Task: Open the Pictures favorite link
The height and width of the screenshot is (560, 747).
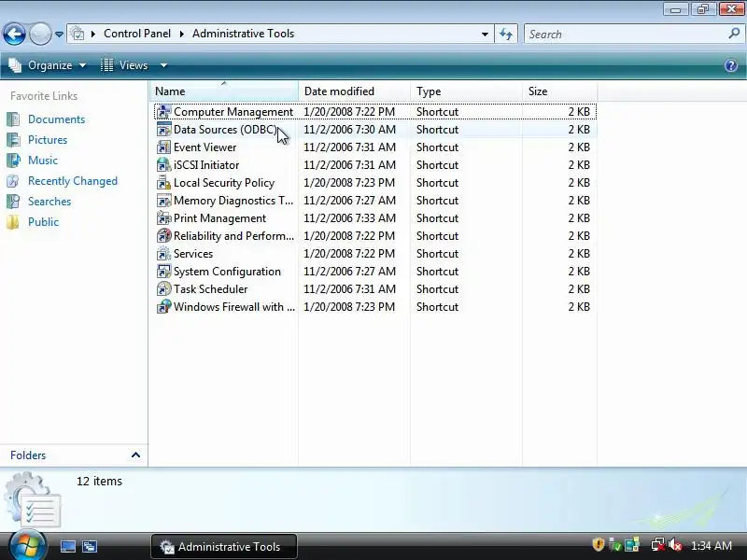Action: point(48,139)
